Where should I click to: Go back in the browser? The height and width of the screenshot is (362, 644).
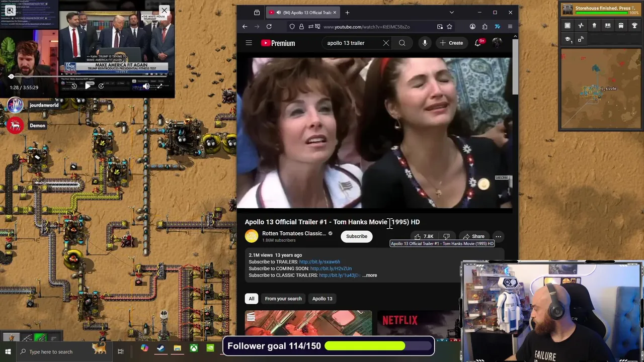[245, 27]
